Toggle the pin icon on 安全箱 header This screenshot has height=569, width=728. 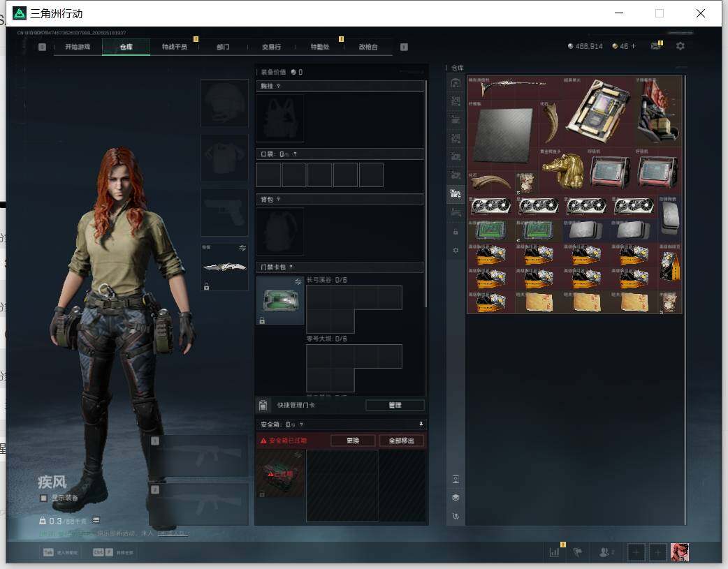pos(421,424)
